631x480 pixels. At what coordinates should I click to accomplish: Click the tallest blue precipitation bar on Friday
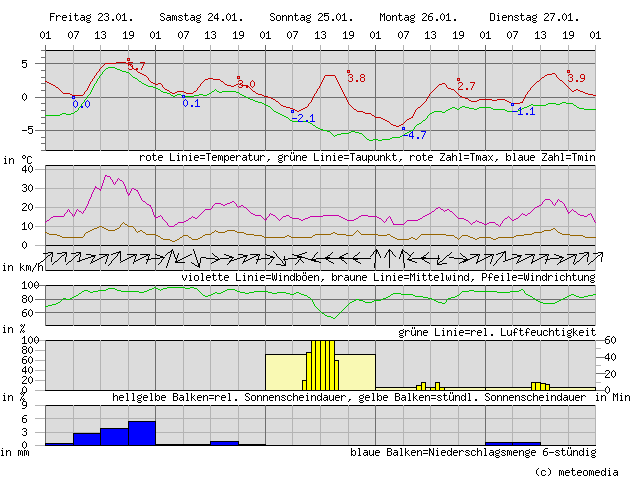142,433
